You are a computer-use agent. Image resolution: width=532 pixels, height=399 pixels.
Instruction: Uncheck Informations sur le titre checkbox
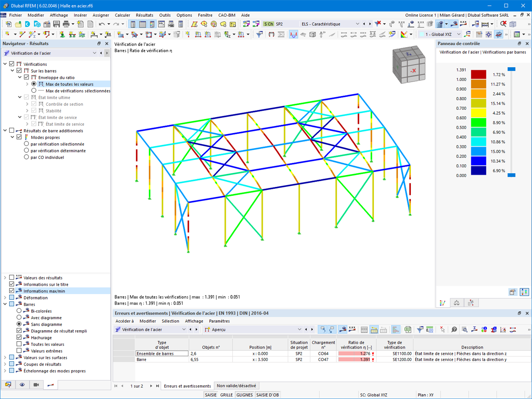(12, 284)
